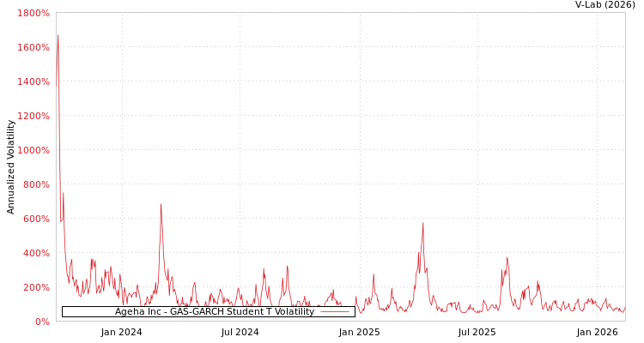Click the 1000% y-axis label
This screenshot has width=644, height=343.
click(x=33, y=150)
